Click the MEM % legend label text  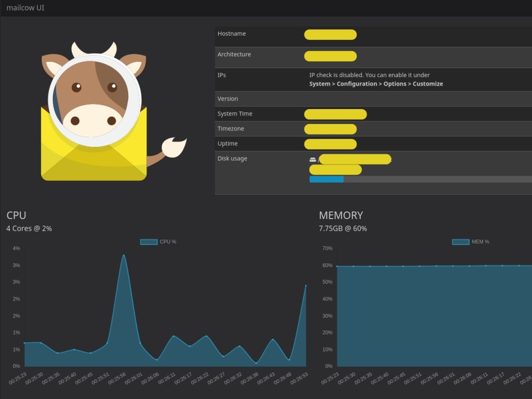(x=480, y=242)
